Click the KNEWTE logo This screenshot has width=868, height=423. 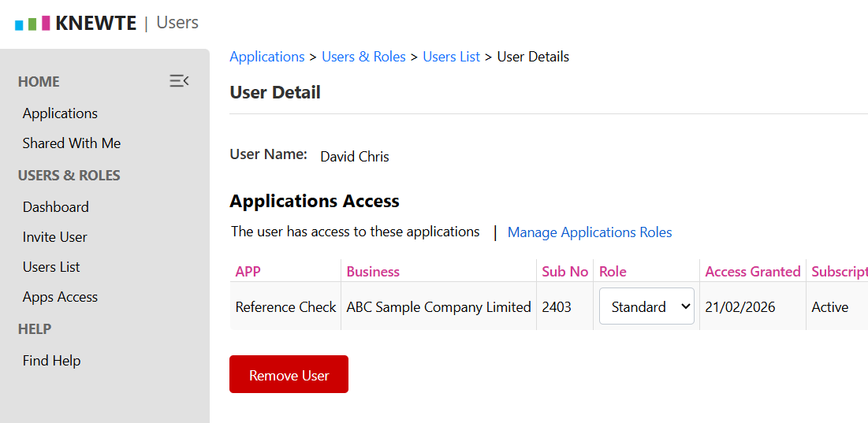(76, 23)
